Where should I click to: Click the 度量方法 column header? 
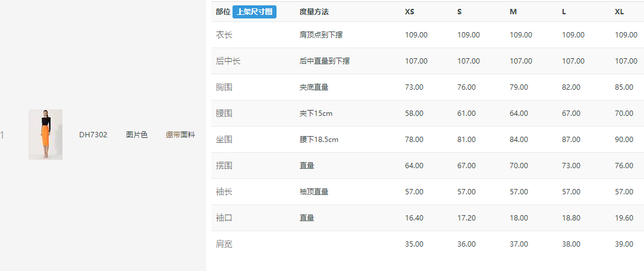314,12
